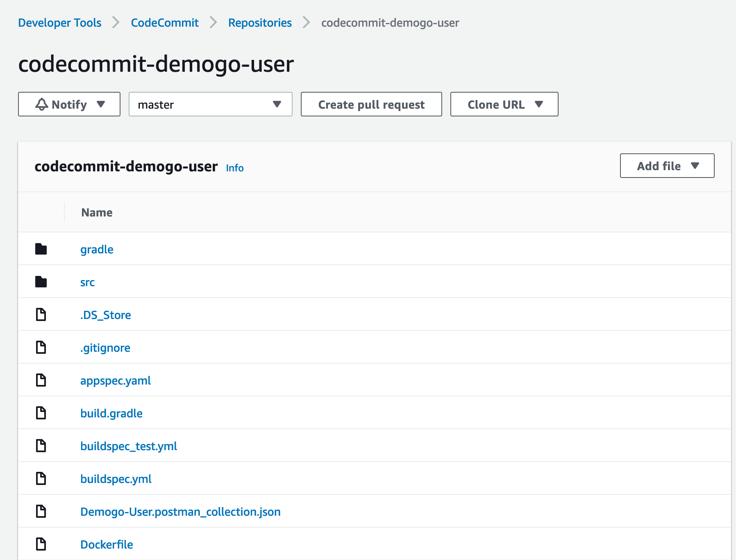Click the file icon next to buildspec.yml
Screen dimensions: 736x560
tap(41, 478)
